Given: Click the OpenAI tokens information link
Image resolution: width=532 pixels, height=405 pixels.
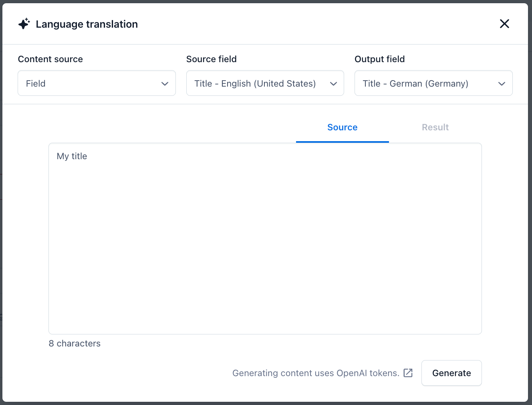Looking at the screenshot, I should coord(316,373).
